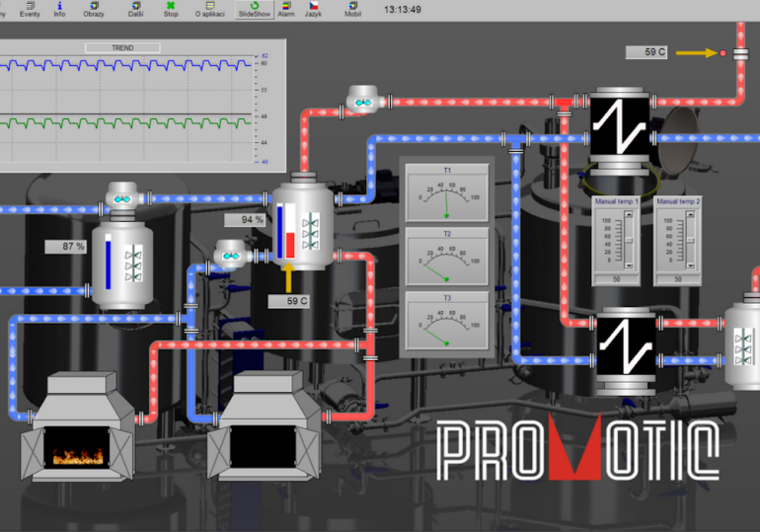
Task: Toggle the SlideShow mode button
Action: pos(254,10)
